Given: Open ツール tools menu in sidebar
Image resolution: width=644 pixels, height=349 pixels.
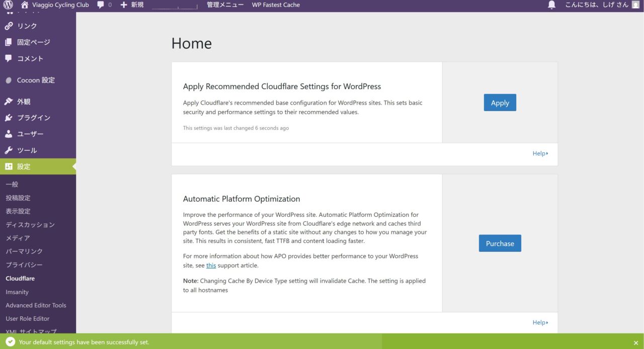Looking at the screenshot, I should click(x=27, y=150).
